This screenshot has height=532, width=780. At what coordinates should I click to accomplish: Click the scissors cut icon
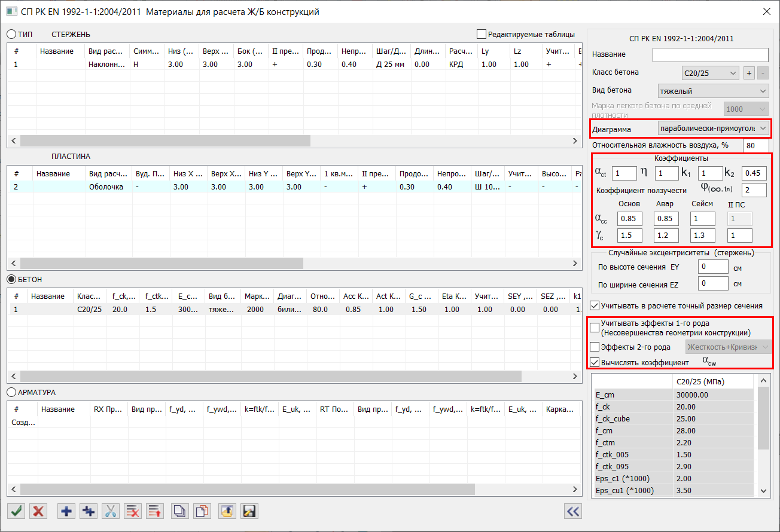click(x=111, y=511)
